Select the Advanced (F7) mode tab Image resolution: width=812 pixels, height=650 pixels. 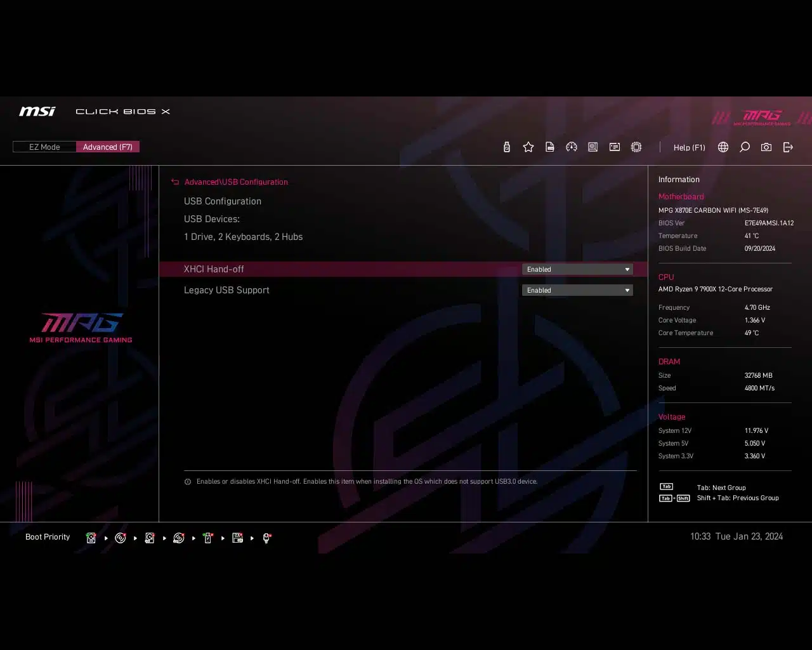pyautogui.click(x=108, y=147)
